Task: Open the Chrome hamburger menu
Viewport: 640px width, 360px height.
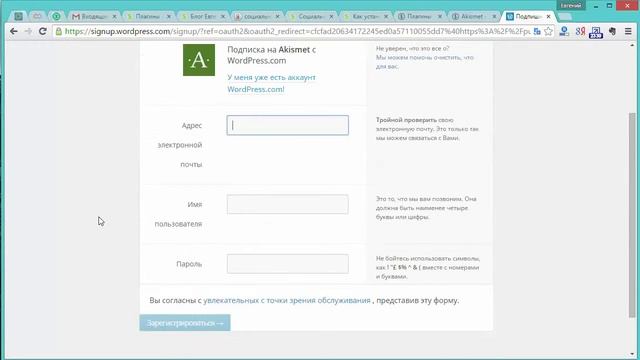Action: pos(628,31)
